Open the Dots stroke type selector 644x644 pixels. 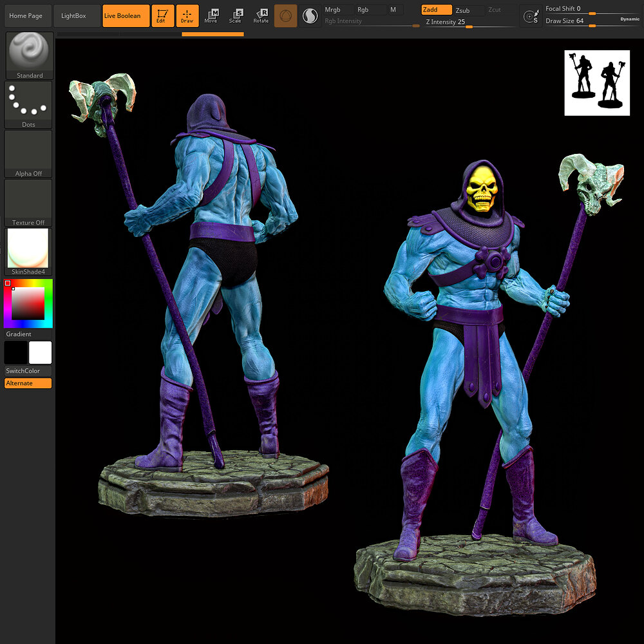pyautogui.click(x=28, y=105)
